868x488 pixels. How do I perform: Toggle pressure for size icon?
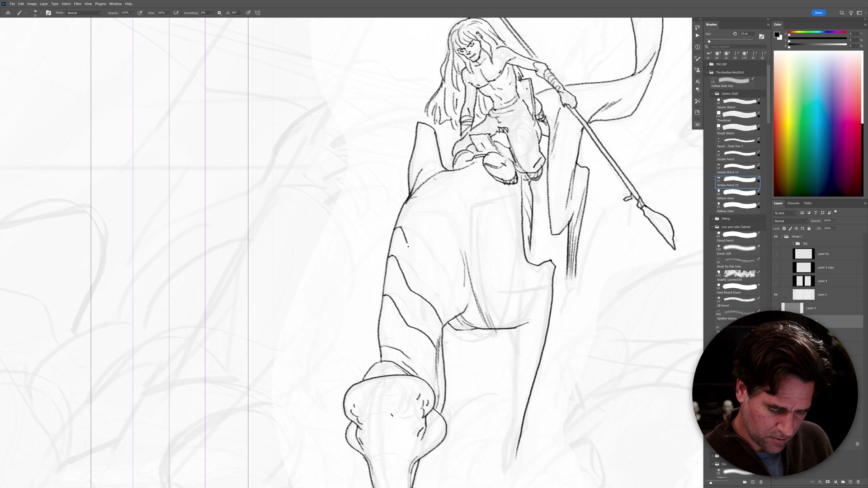248,13
